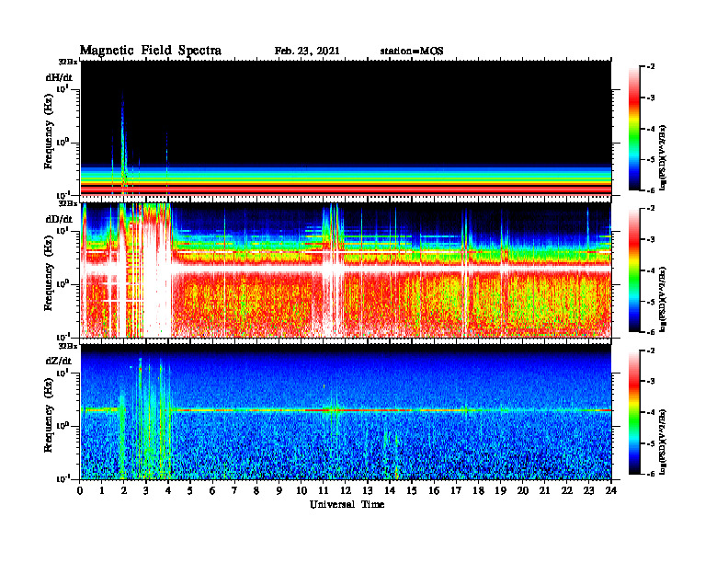
Task: Click the hour "20" tick label on the time axis
Action: pos(522,490)
